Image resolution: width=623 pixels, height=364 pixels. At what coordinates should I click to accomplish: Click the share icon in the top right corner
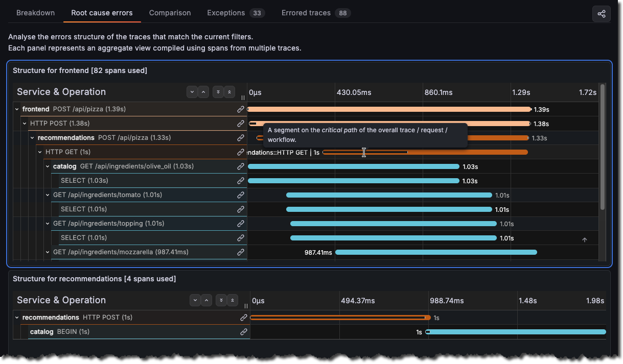pos(601,14)
